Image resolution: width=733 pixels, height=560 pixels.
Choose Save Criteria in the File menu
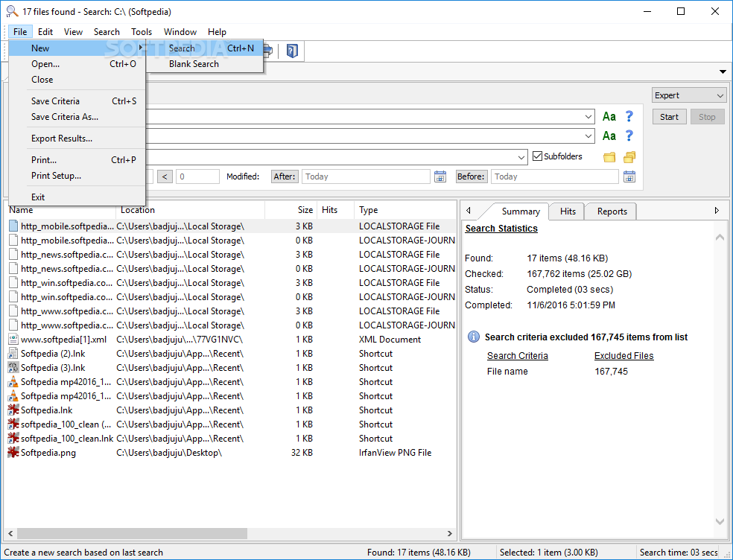point(77,101)
